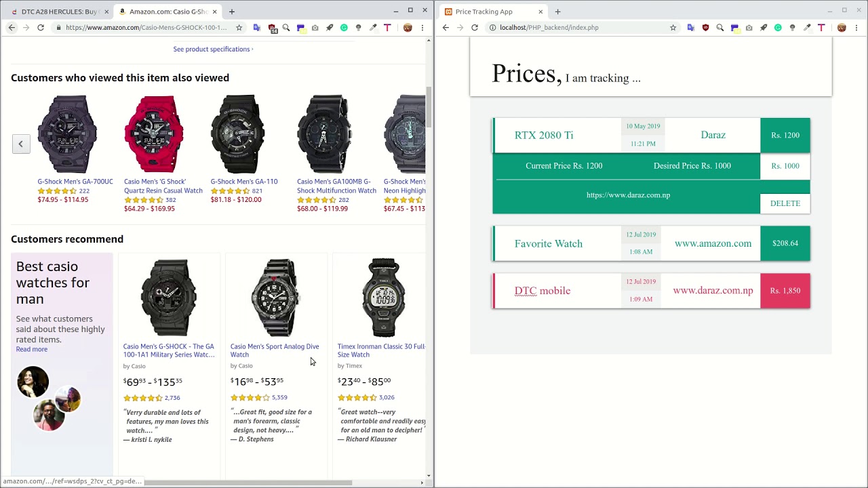868x488 pixels.
Task: Open https://www.daraz.com.np link
Action: tap(628, 195)
